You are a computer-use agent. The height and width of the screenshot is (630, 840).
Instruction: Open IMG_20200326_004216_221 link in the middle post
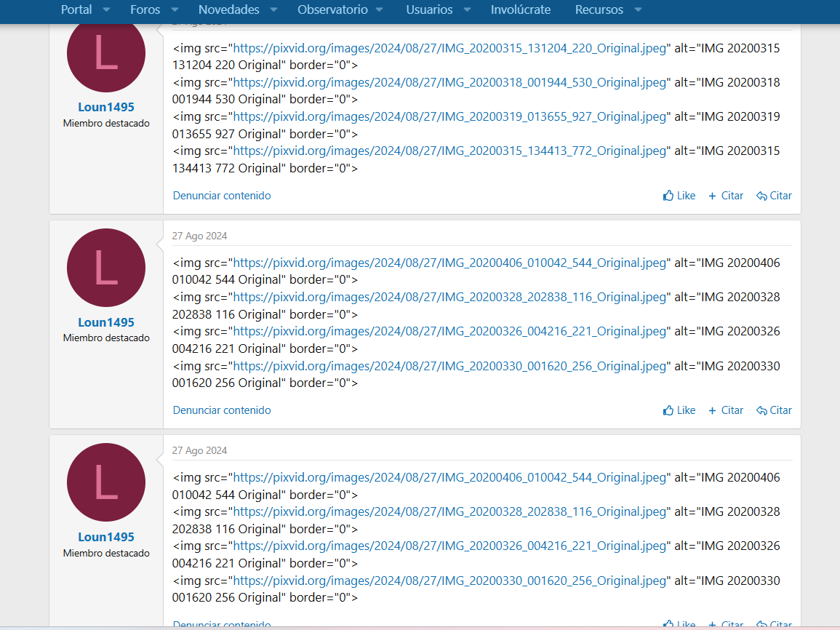tap(450, 332)
